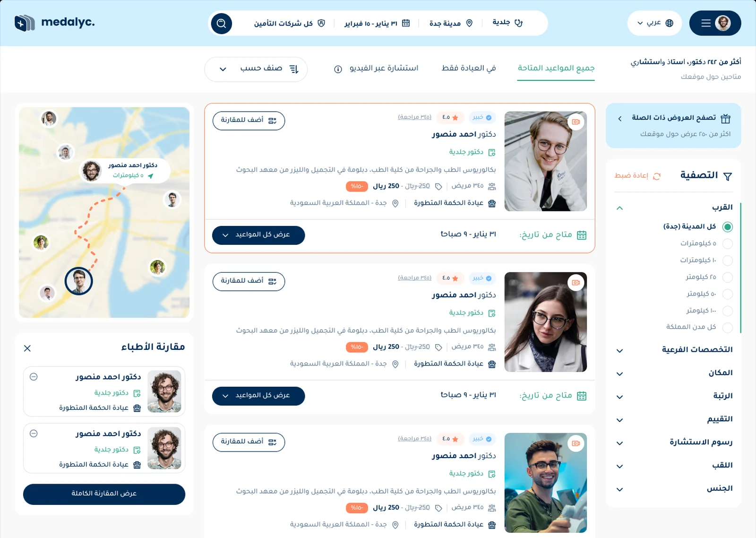The height and width of the screenshot is (538, 756).
Task: Open تصفح العروض ذات الصلة offers banner
Action: click(673, 125)
